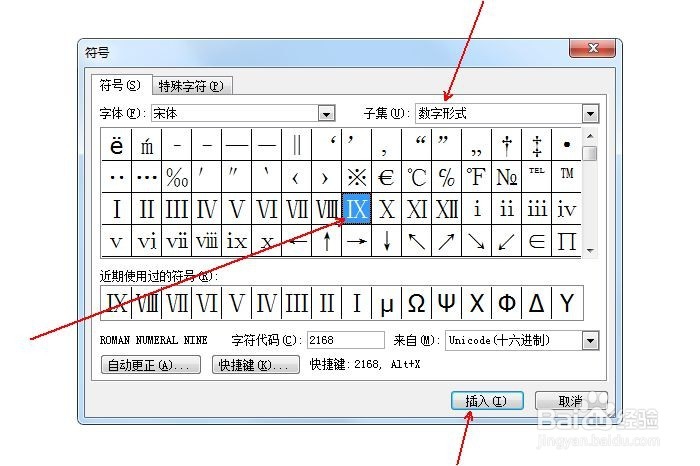The image size is (700, 466).
Task: Choose lowercase Roman numeral viii in the grid
Action: 207,241
